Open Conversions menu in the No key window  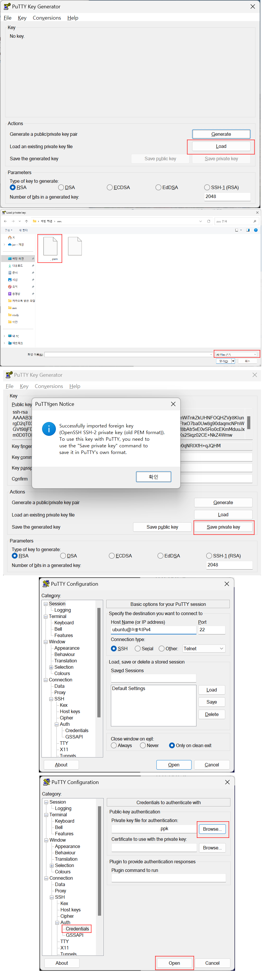tap(47, 18)
